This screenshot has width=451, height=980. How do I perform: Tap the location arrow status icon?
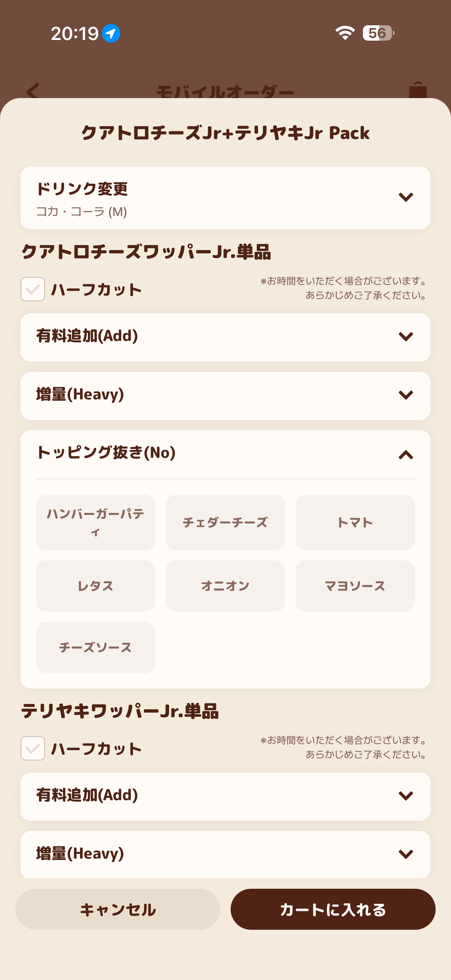point(111,33)
